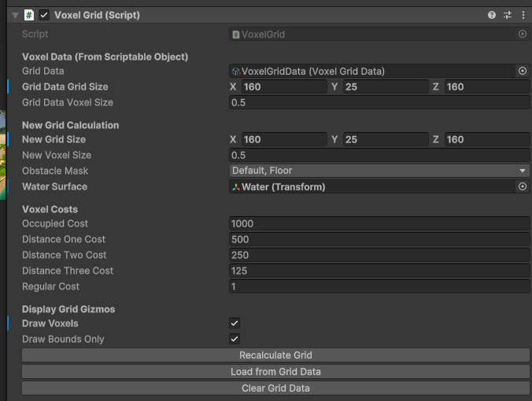Edit Grid Data Grid Size Y field
The width and height of the screenshot is (532, 401).
[386, 86]
